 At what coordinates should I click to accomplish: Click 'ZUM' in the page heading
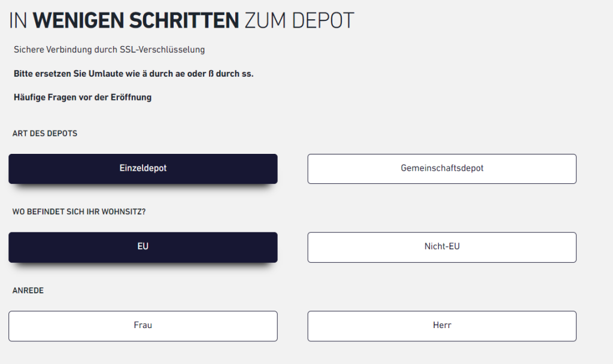point(267,21)
